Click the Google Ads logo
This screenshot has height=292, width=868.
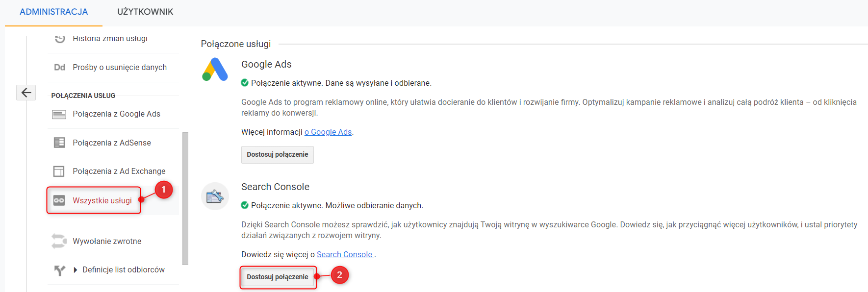pos(215,69)
